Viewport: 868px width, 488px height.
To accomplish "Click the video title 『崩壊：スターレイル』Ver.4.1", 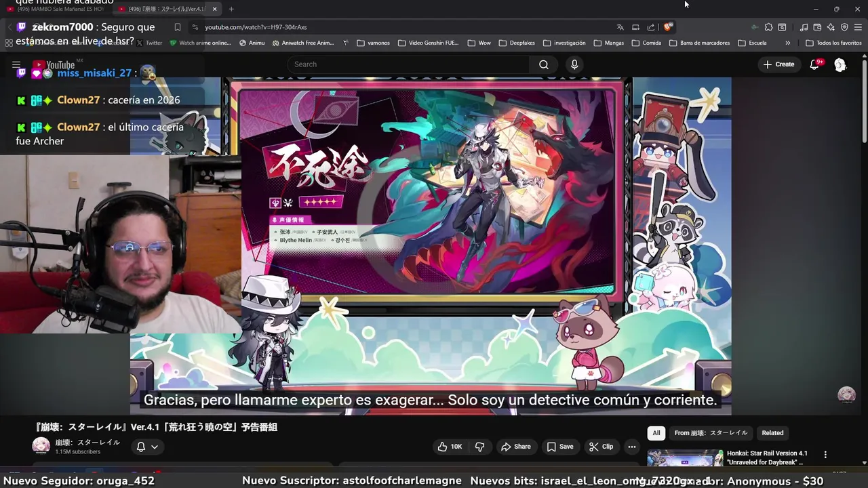I will 156,427.
